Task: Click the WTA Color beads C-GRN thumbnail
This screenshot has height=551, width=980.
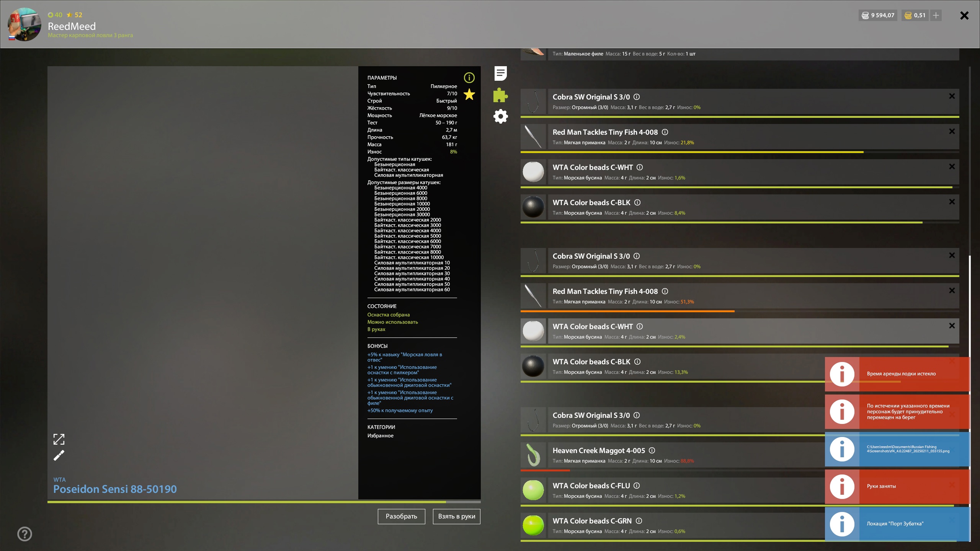Action: pyautogui.click(x=533, y=525)
